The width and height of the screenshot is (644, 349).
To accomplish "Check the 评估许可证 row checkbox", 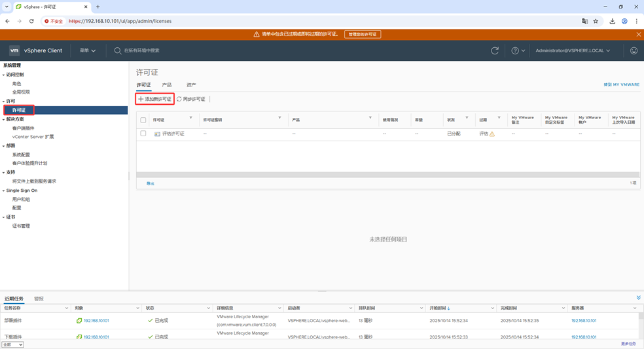I will tap(143, 134).
